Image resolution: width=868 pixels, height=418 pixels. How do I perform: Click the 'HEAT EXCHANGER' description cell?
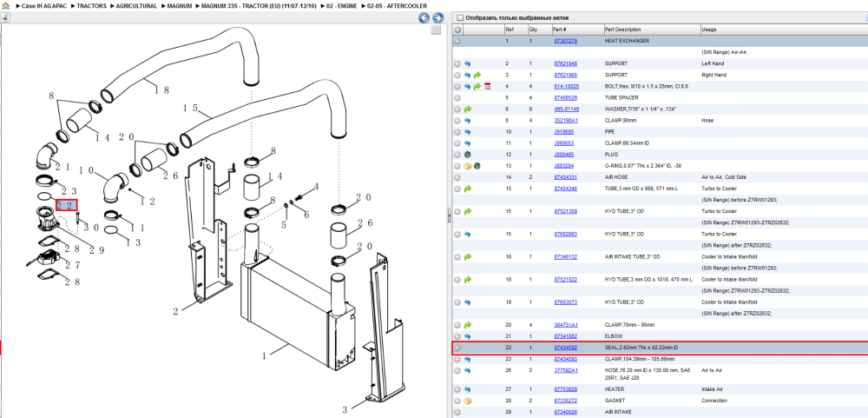pyautogui.click(x=627, y=41)
